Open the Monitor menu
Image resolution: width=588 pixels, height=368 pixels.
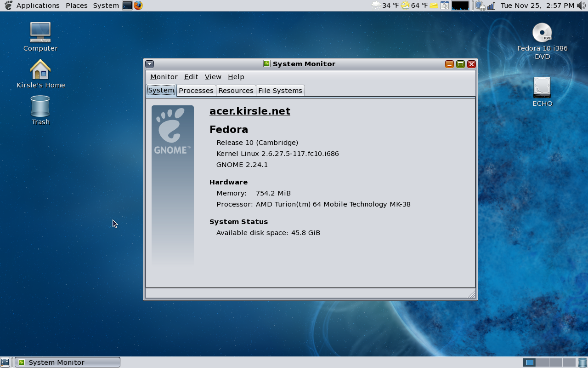164,77
